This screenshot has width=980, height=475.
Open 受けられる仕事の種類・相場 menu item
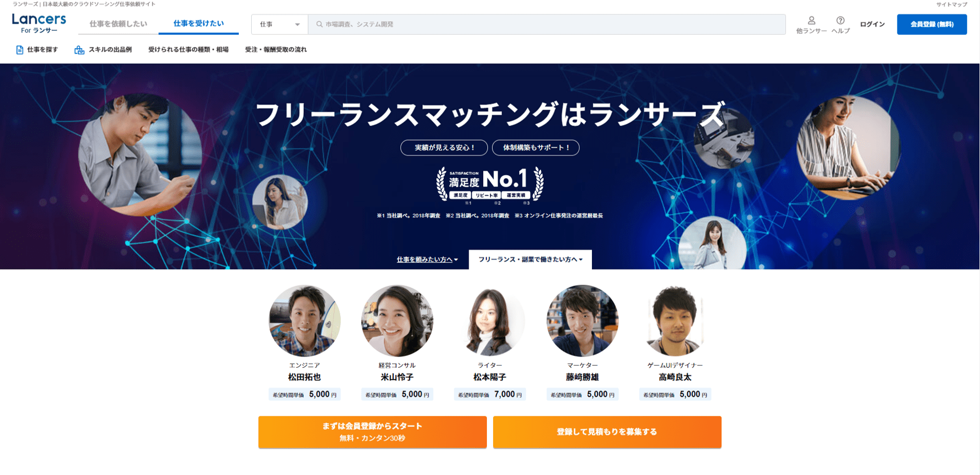click(x=188, y=50)
